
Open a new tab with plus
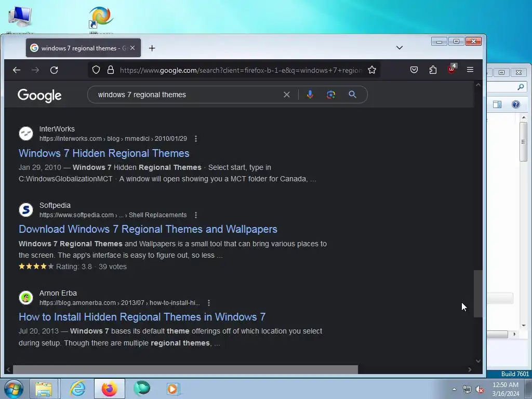pyautogui.click(x=152, y=48)
